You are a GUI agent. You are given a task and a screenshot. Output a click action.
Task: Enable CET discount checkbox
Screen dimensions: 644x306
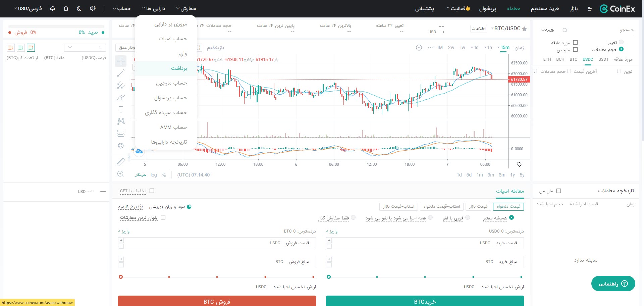pos(152,191)
